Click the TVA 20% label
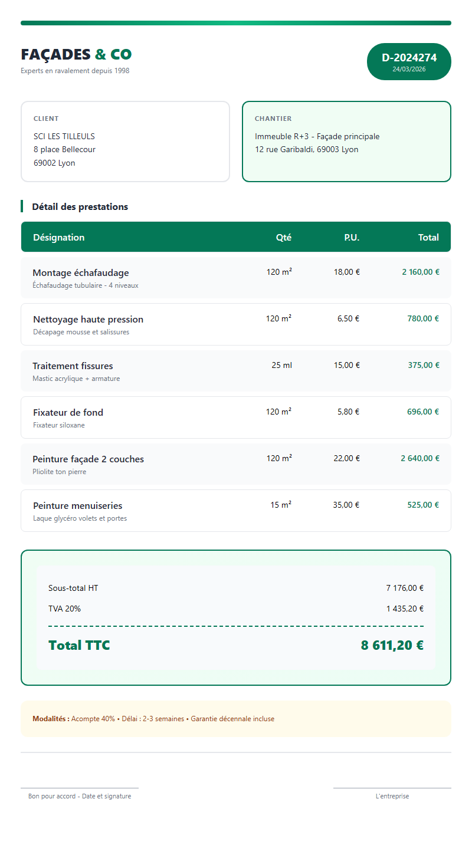This screenshot has height=868, width=472. click(x=65, y=609)
